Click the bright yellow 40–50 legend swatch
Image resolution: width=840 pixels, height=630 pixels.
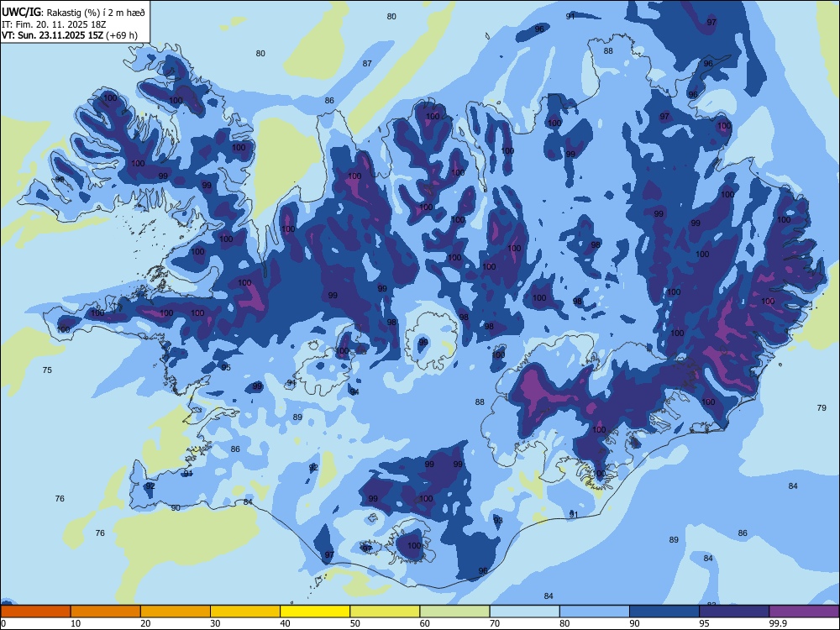315,612
